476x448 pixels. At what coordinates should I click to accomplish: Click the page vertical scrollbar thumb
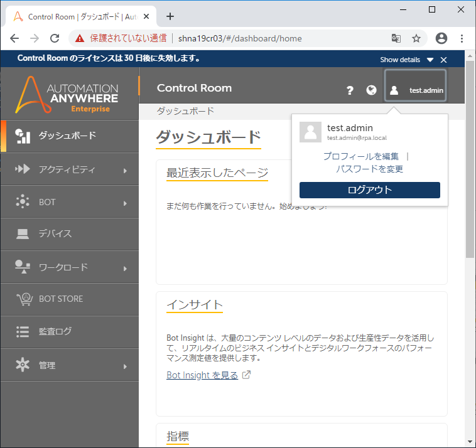point(470,159)
